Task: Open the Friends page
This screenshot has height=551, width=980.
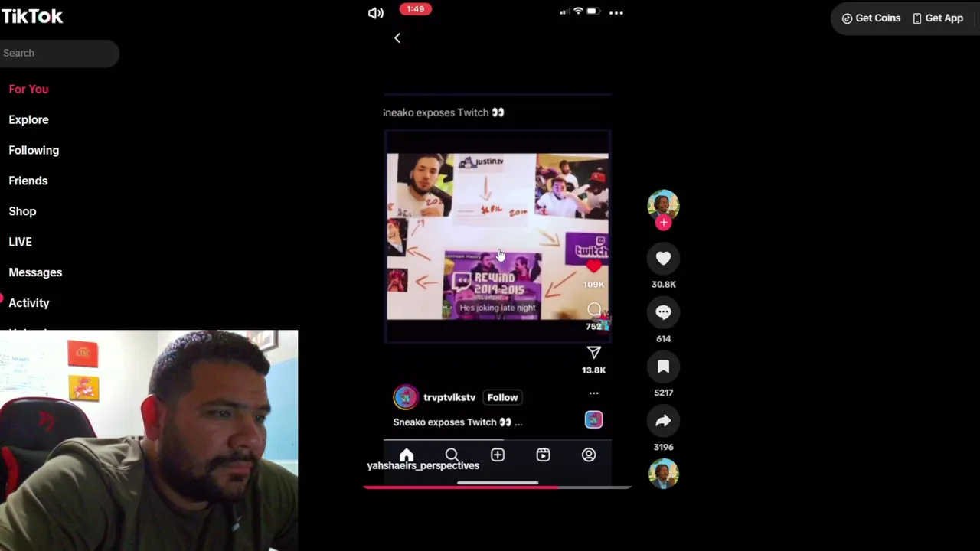Action: pos(28,181)
